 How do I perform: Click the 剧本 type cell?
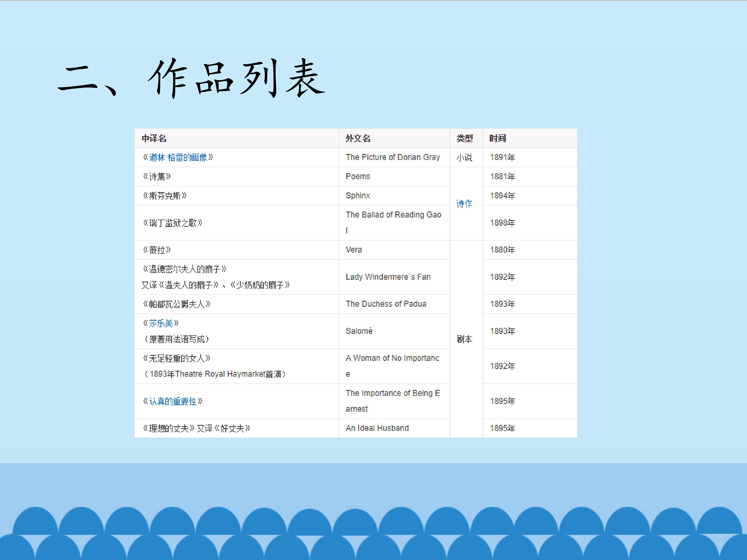click(x=464, y=339)
